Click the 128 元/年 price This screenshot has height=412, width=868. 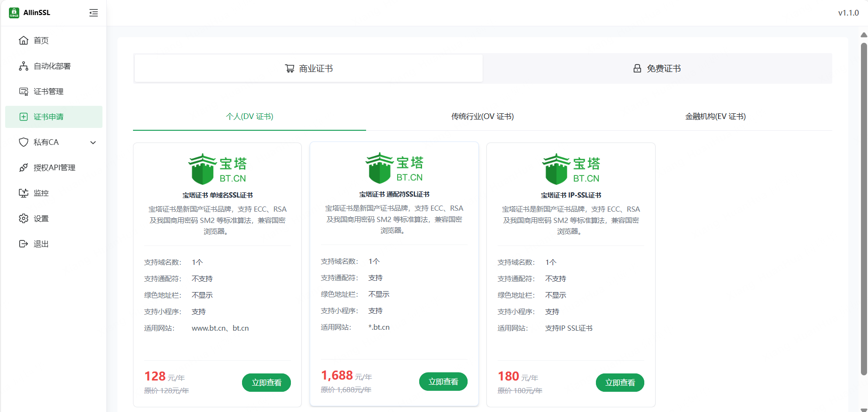pyautogui.click(x=164, y=377)
